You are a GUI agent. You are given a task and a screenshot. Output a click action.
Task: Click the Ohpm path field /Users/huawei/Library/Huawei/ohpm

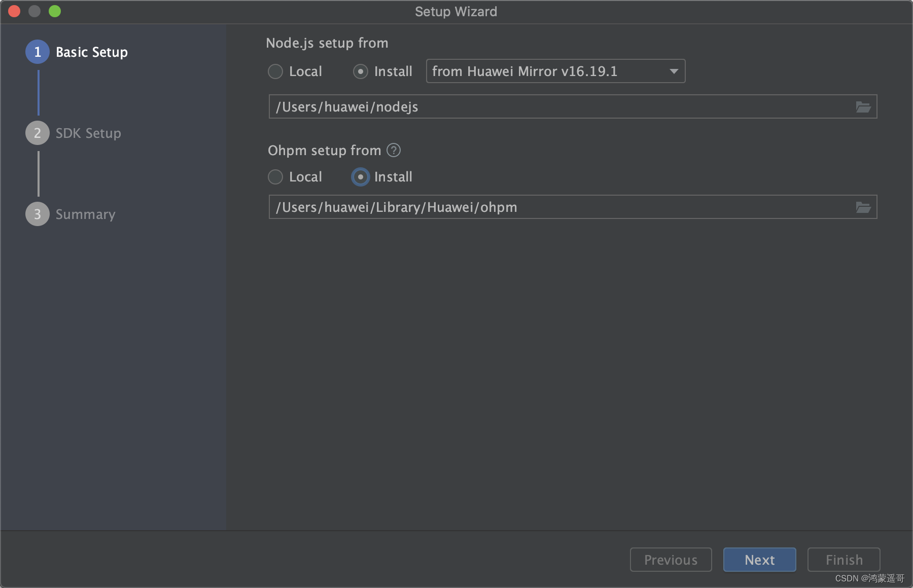(x=573, y=207)
